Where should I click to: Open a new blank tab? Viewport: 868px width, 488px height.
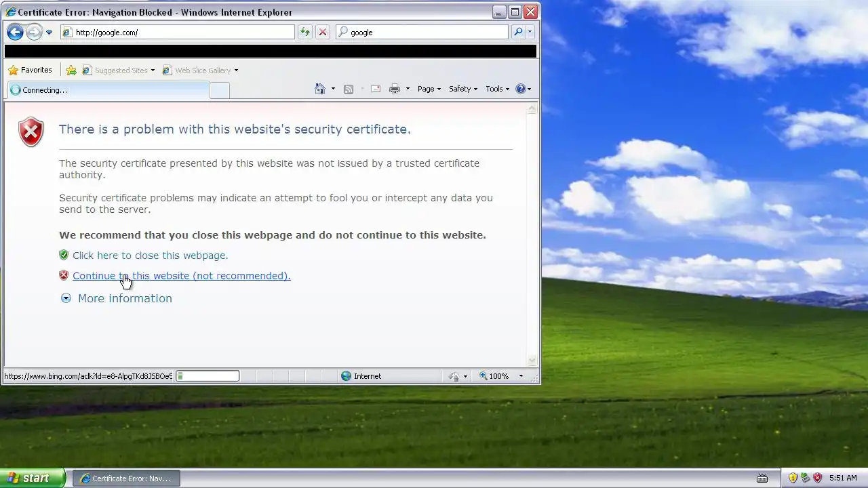pyautogui.click(x=220, y=90)
